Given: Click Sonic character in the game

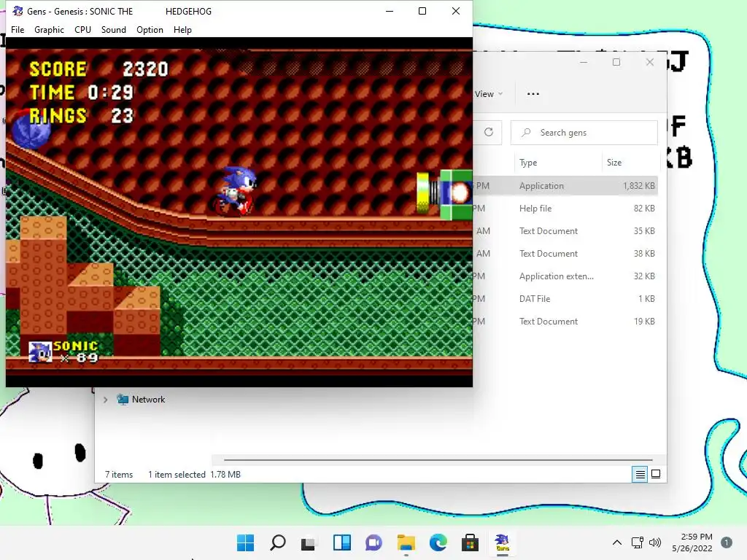Looking at the screenshot, I should [x=236, y=191].
